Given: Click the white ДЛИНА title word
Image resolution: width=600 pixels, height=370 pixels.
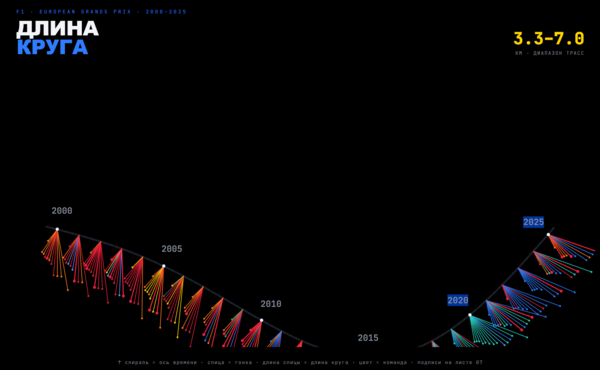Looking at the screenshot, I should 57,29.
